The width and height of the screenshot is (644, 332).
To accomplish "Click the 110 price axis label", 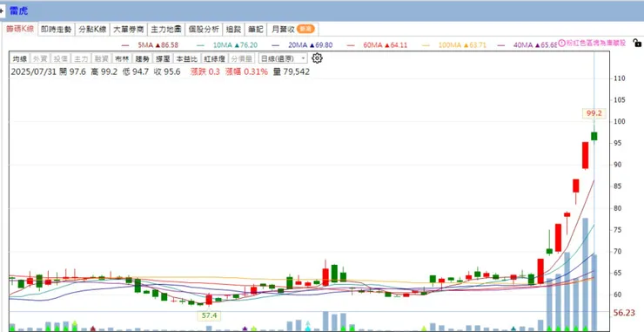I will [x=619, y=78].
